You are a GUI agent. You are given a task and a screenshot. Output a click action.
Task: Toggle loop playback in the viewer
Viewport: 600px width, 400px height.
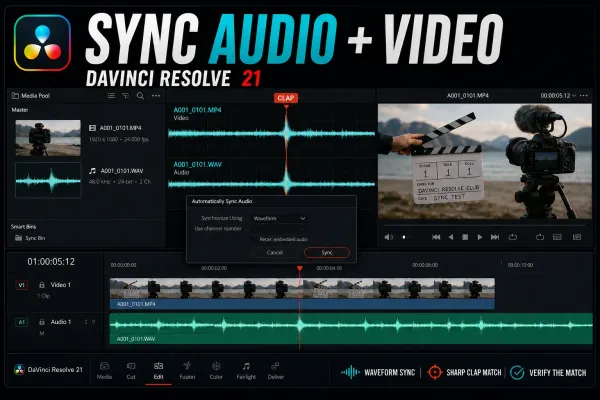[513, 237]
